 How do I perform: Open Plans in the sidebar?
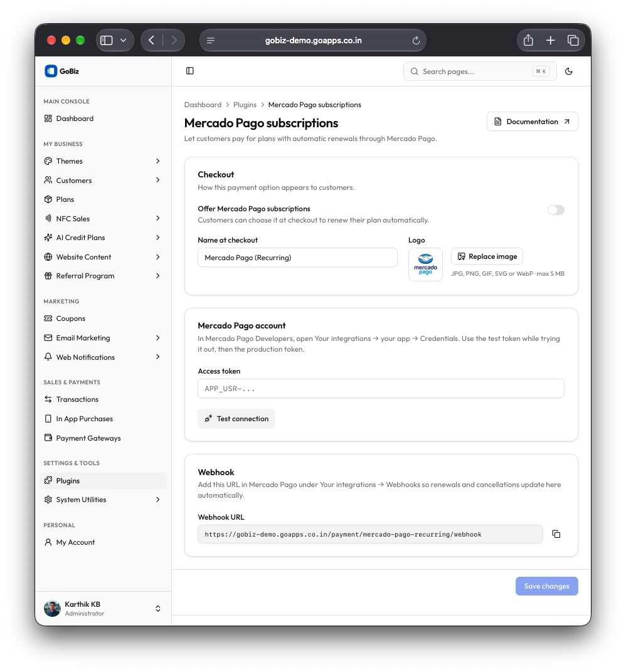[103, 199]
